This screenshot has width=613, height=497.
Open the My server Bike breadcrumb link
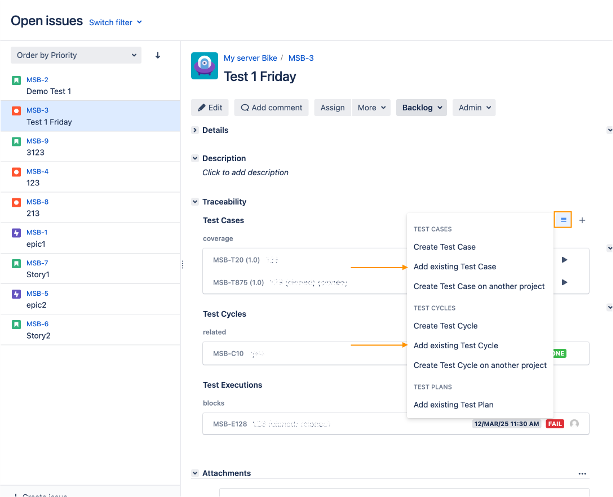click(x=250, y=59)
